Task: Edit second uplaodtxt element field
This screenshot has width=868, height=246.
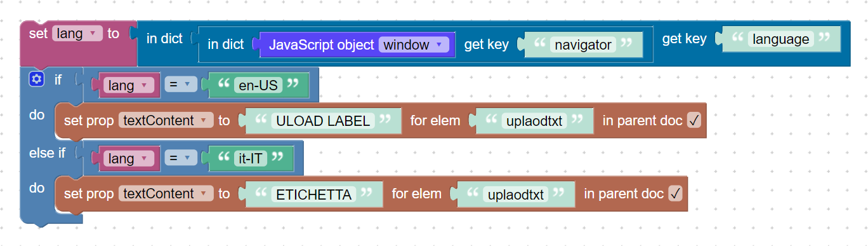Action: [x=516, y=194]
